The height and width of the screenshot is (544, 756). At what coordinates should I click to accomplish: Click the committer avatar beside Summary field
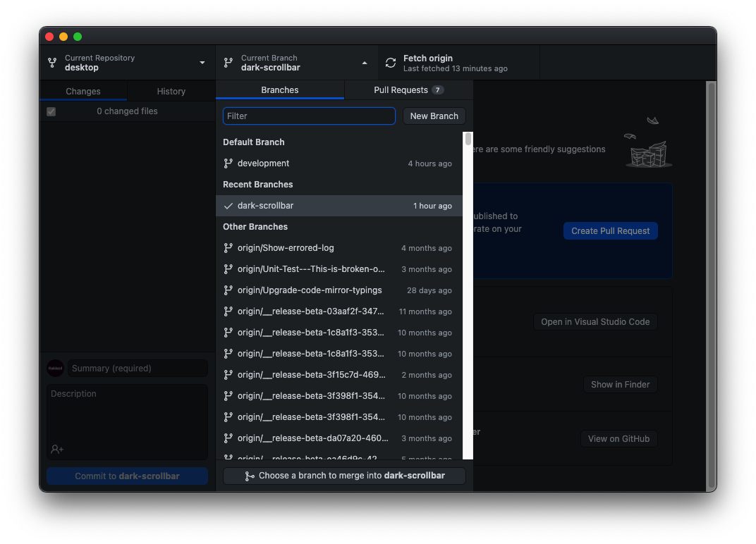[x=55, y=368]
